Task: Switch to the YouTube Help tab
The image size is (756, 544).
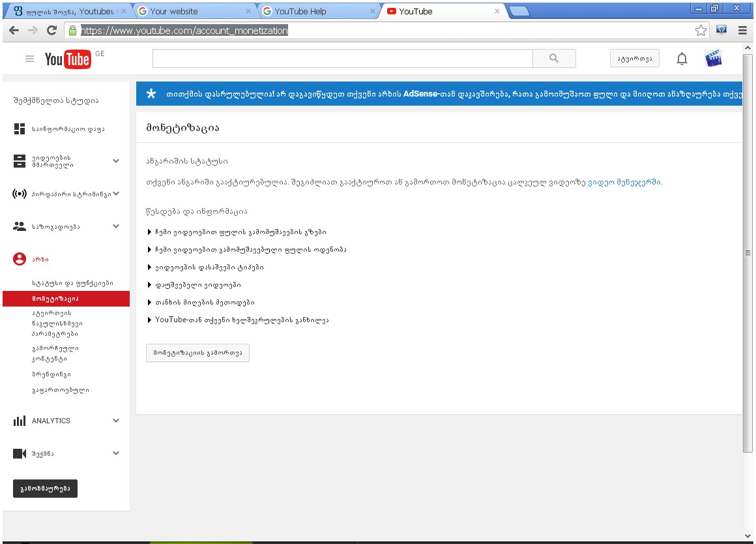Action: (x=318, y=11)
